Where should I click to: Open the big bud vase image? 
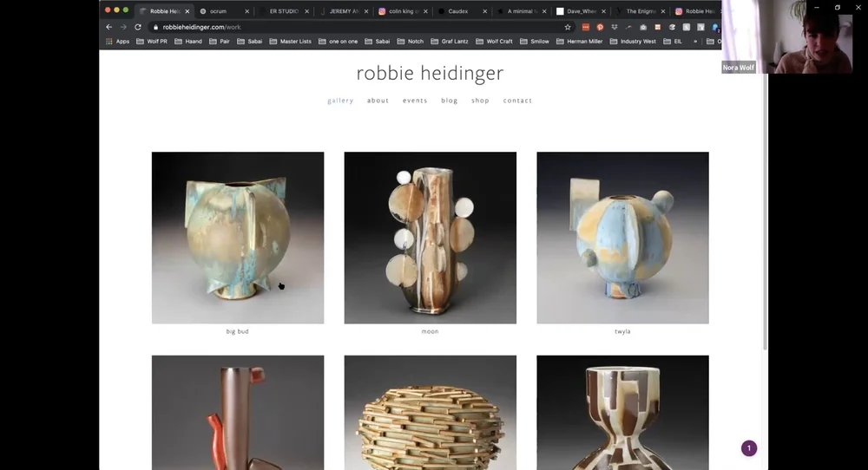[238, 238]
